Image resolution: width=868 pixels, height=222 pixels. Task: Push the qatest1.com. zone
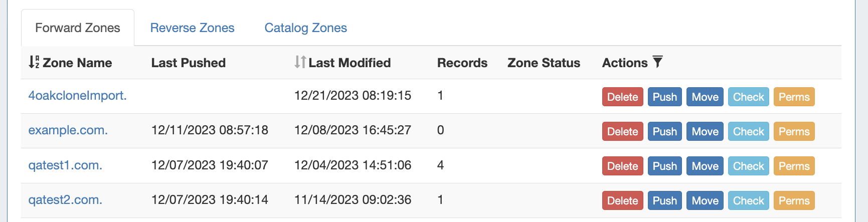[x=664, y=166]
